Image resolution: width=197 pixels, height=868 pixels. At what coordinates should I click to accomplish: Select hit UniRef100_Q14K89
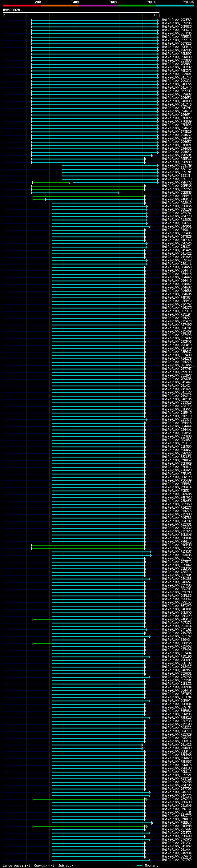[177, 748]
